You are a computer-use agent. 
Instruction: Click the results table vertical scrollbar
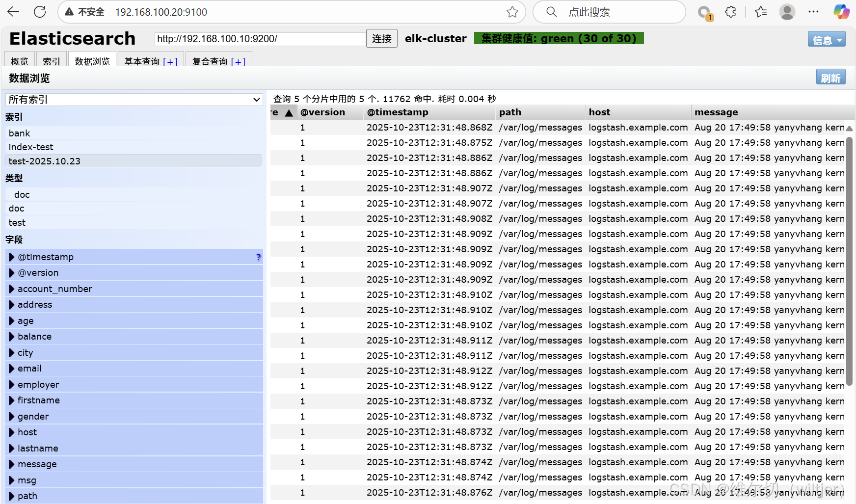[849, 260]
